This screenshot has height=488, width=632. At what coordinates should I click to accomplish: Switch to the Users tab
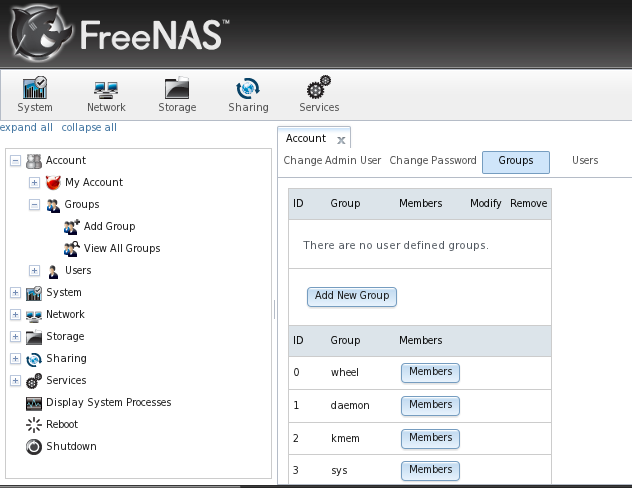(x=585, y=160)
